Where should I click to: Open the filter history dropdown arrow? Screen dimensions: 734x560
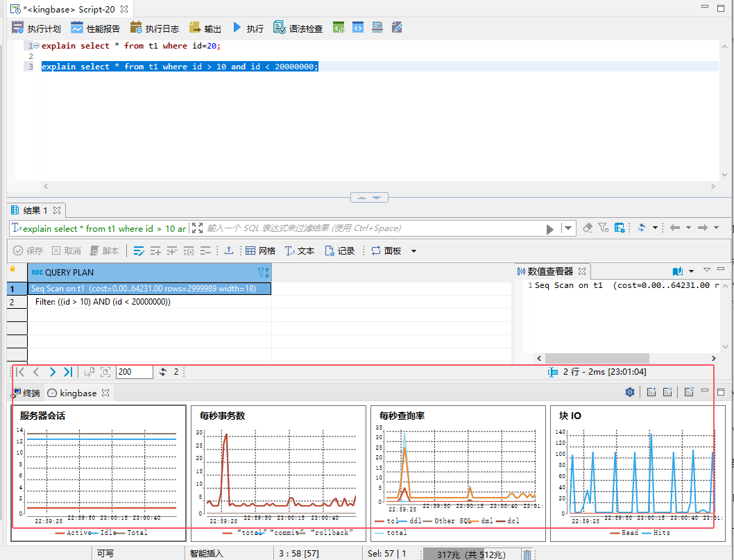pos(569,228)
